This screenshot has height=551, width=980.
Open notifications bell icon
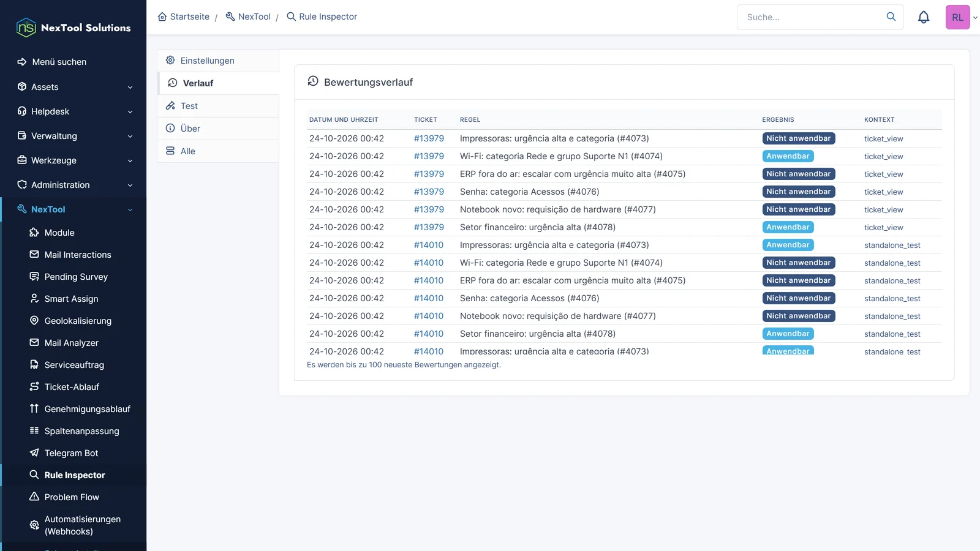tap(924, 17)
